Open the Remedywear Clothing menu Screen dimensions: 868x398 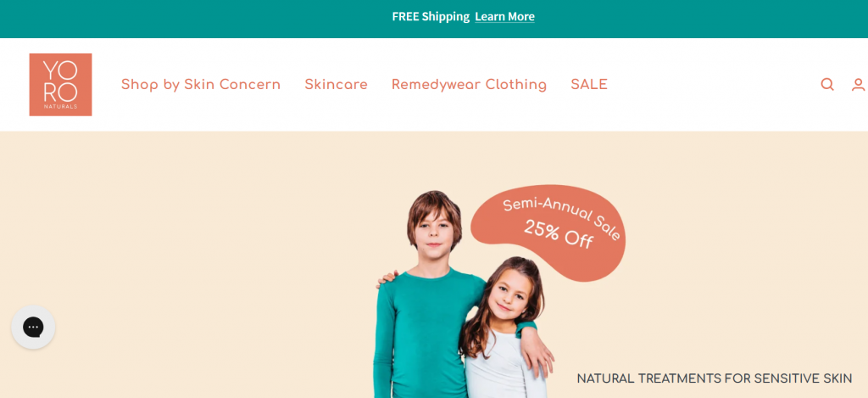point(469,84)
